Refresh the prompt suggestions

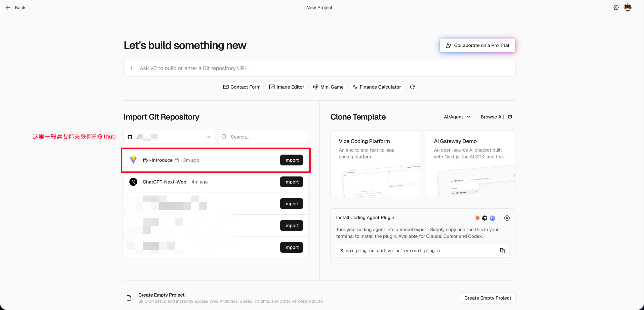(412, 87)
